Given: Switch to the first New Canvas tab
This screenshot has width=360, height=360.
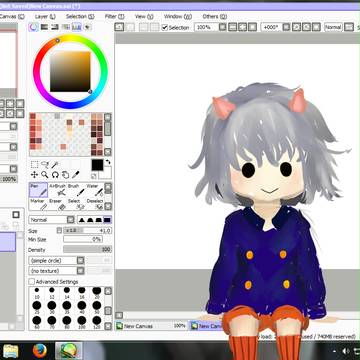Looking at the screenshot, I should point(151,326).
